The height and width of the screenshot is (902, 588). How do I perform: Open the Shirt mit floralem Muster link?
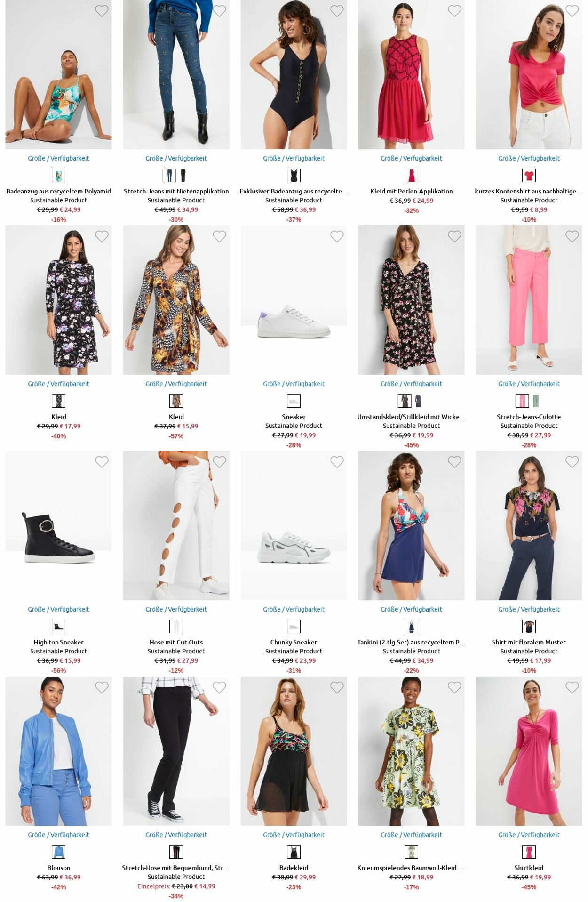pos(529,642)
